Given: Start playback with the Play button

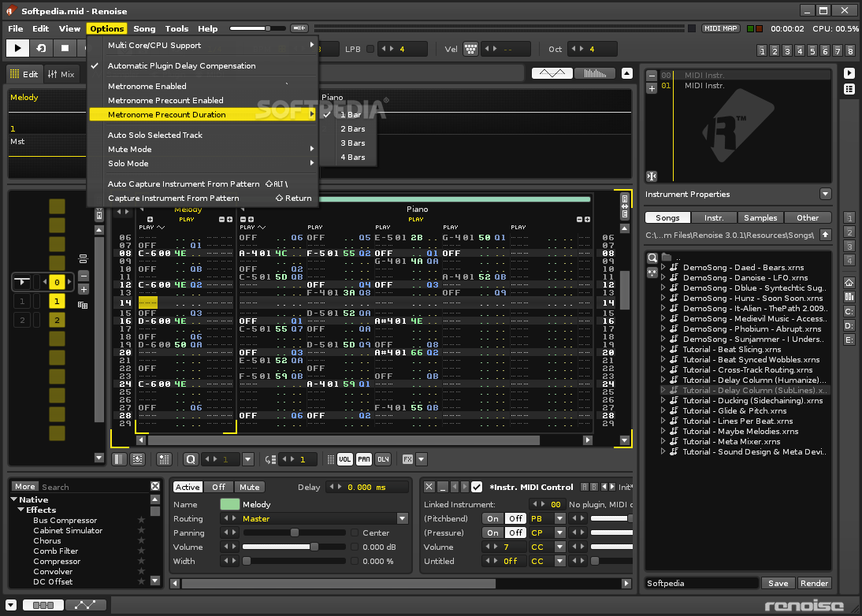Looking at the screenshot, I should point(17,48).
